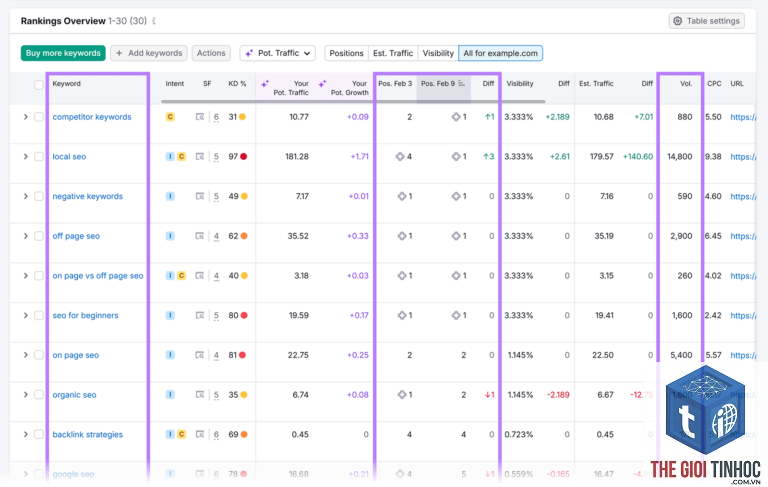Click the SERP features icon for on page seo
The height and width of the screenshot is (487, 768).
(200, 355)
